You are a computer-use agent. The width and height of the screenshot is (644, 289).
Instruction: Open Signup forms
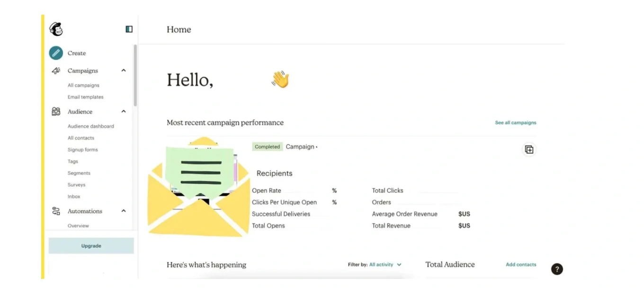(x=82, y=149)
